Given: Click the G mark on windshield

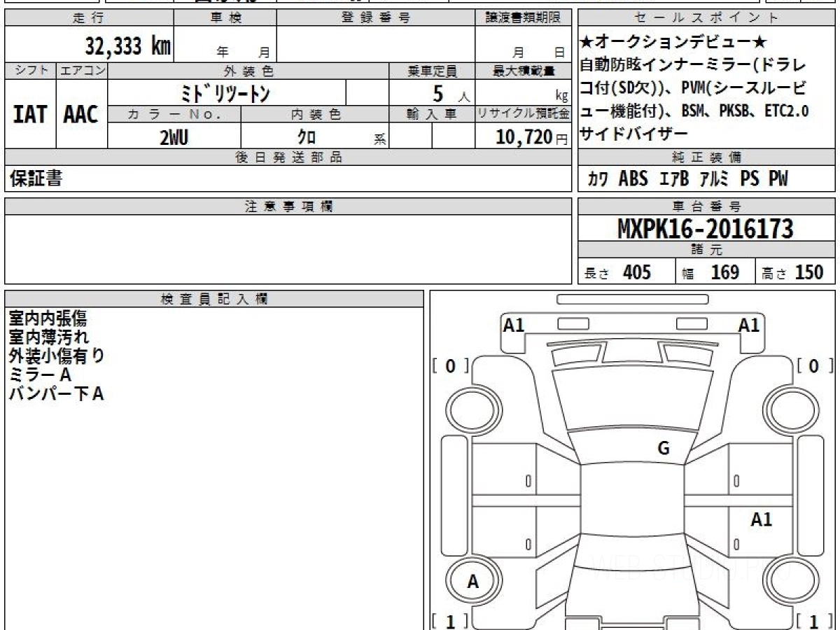Looking at the screenshot, I should click(664, 449).
